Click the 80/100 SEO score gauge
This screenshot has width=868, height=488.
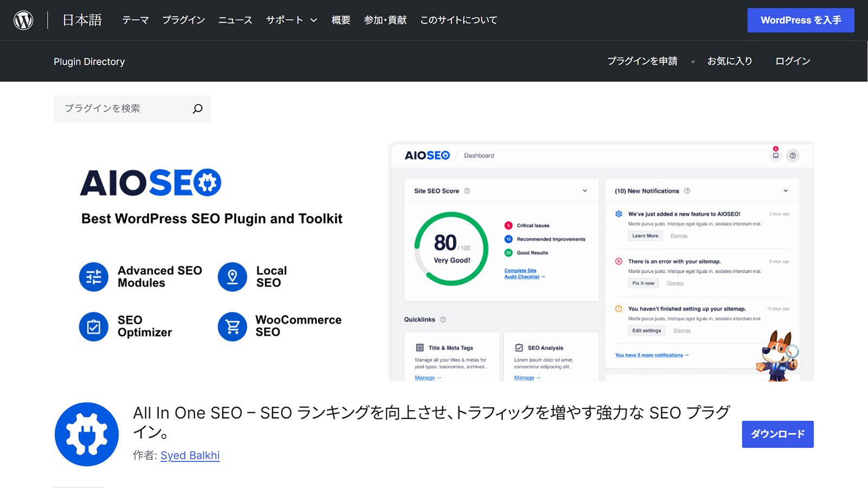[x=451, y=249]
